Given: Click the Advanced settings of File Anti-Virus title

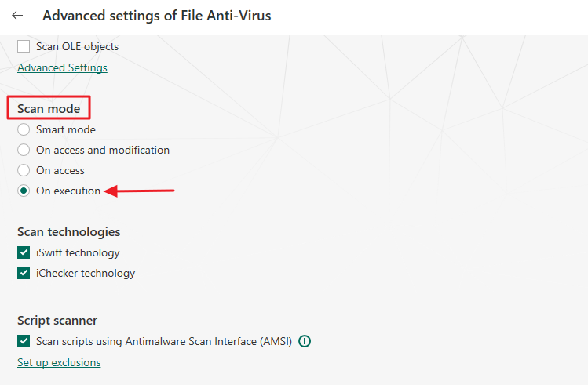Looking at the screenshot, I should tap(156, 16).
